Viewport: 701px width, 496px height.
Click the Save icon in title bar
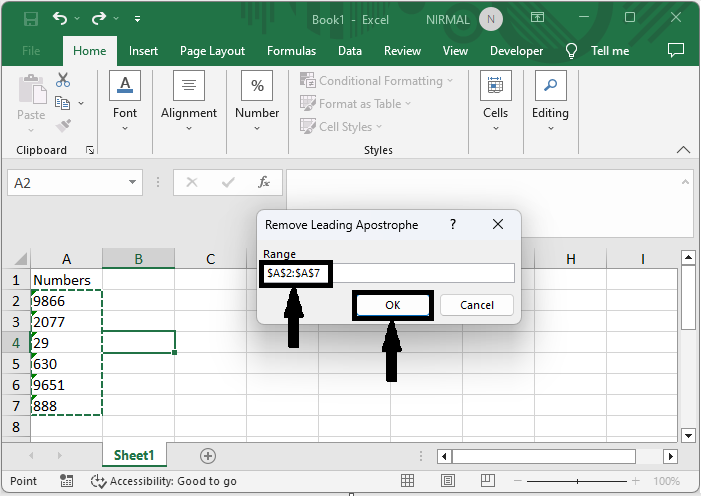31,19
